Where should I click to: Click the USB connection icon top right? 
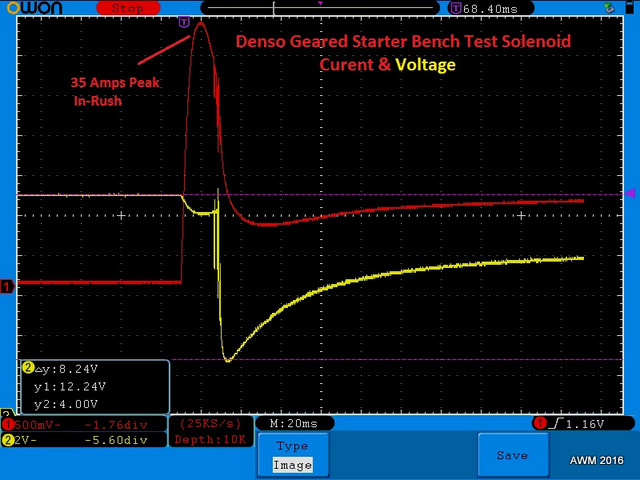(609, 8)
